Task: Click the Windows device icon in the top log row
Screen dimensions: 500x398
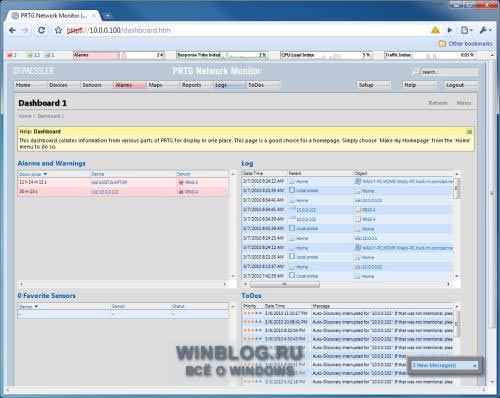Action: tap(358, 181)
